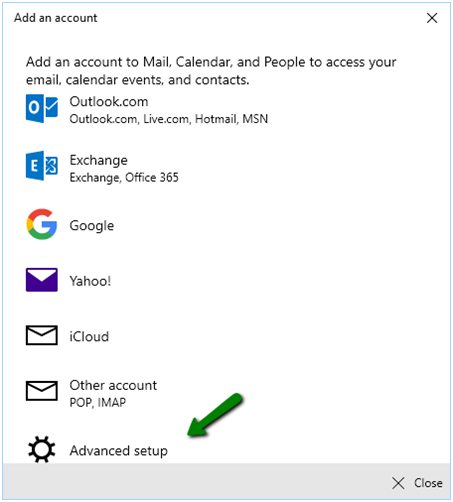
Task: Click the POP, IMAP subtitle text
Action: [x=98, y=403]
